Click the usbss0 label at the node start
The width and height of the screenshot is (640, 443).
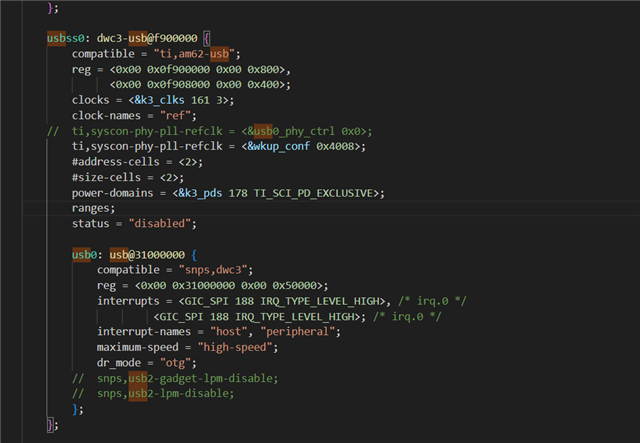(x=66, y=38)
